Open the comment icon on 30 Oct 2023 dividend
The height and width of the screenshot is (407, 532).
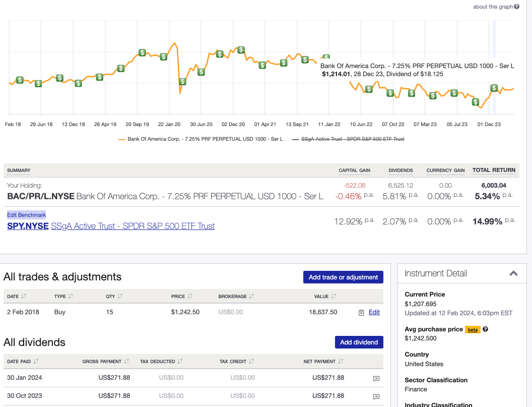pos(376,396)
